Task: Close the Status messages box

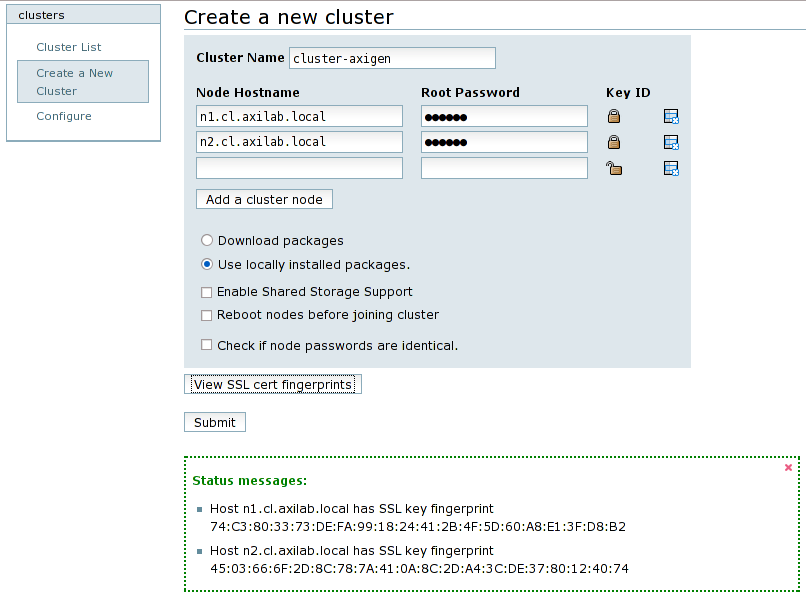Action: (788, 467)
